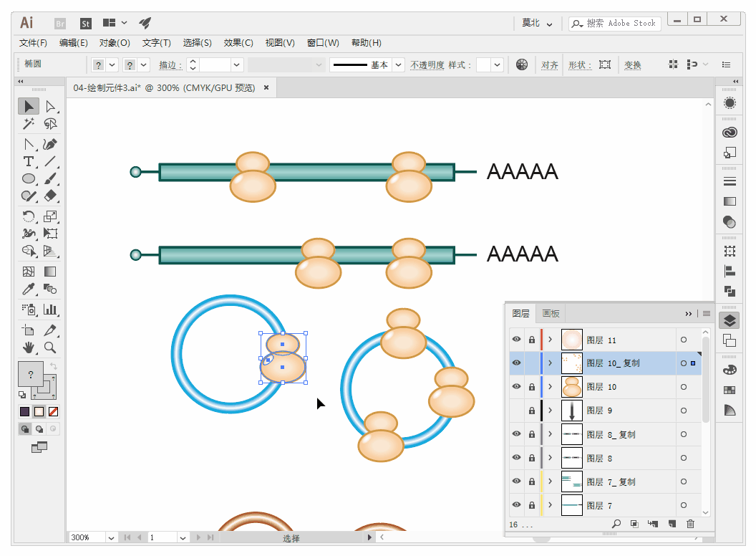Switch to the 画板 panel tab
Image resolution: width=756 pixels, height=556 pixels.
pyautogui.click(x=551, y=314)
